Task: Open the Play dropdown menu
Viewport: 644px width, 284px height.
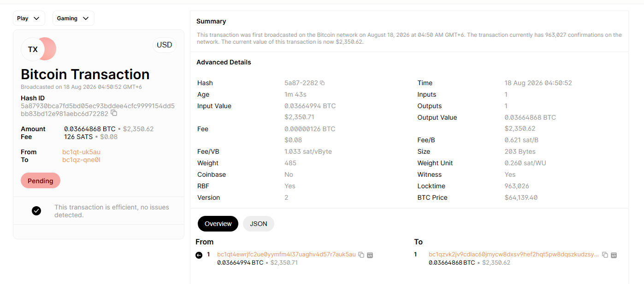Action: 29,18
